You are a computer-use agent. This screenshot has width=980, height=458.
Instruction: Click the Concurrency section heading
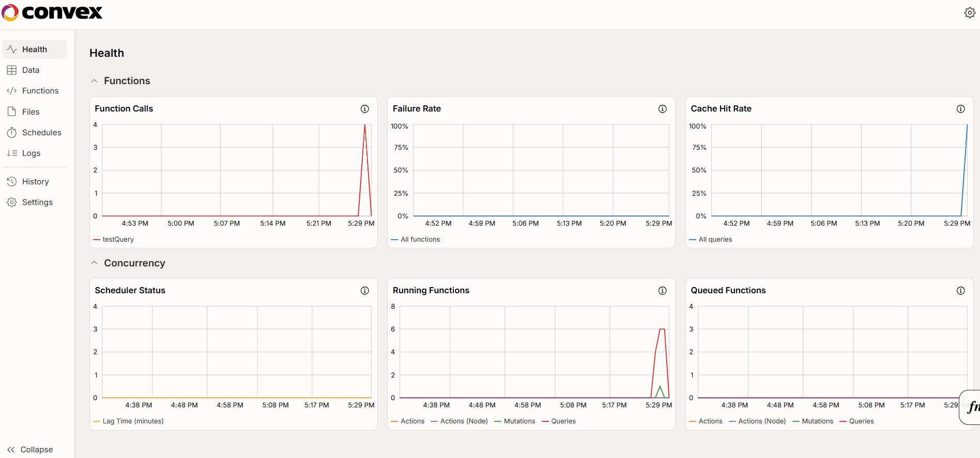tap(135, 263)
